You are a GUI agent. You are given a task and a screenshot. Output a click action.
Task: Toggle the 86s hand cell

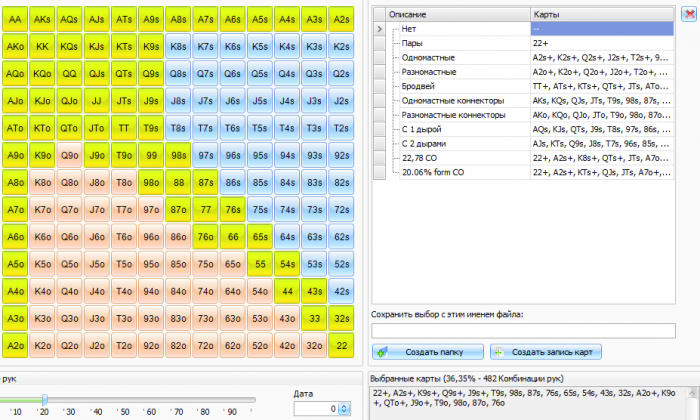233,183
